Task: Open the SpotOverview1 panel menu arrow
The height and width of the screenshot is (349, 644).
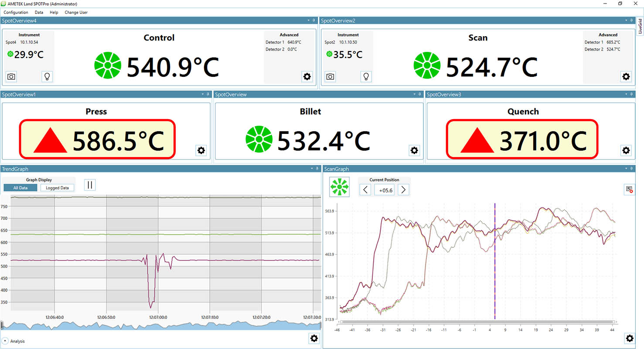Action: [202, 94]
